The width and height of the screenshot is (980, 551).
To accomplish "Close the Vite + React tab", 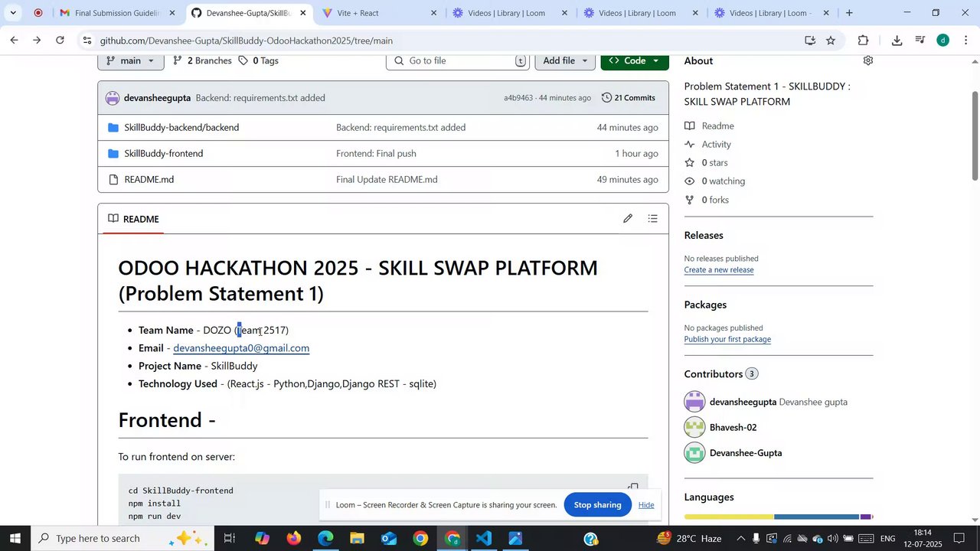I will 433,13.
